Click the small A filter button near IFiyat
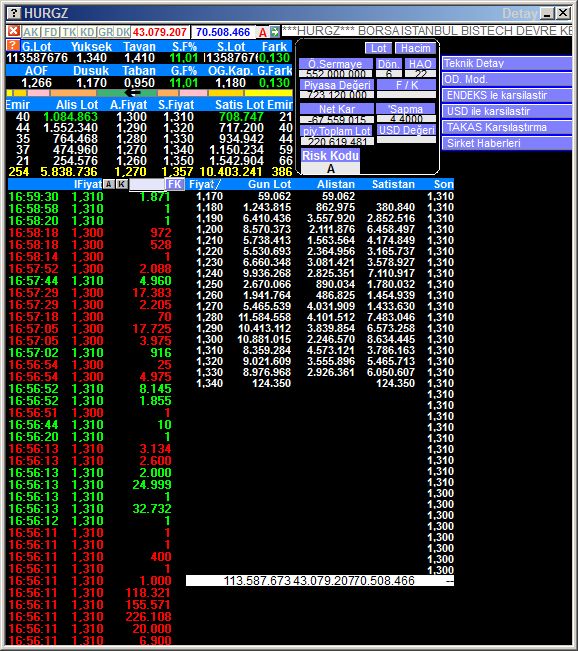The width and height of the screenshot is (578, 651). [x=108, y=184]
